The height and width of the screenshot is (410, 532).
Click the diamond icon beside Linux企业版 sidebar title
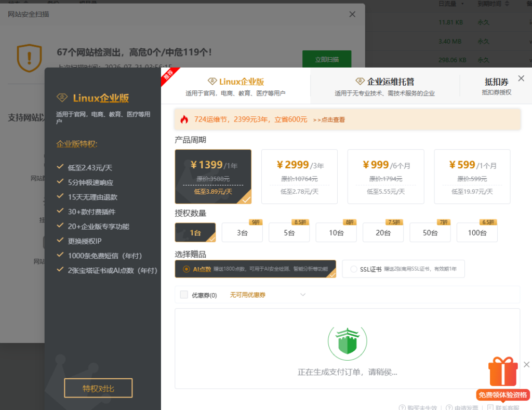[62, 98]
